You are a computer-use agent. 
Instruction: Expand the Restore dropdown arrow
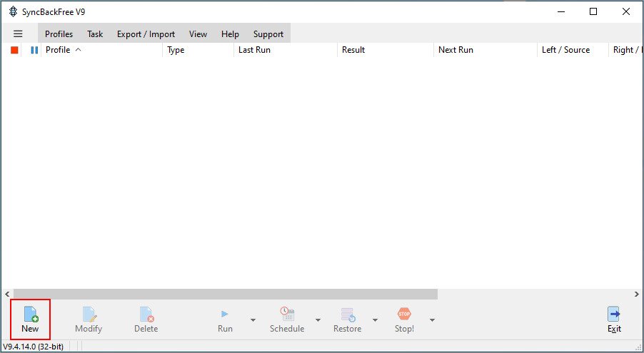click(375, 320)
